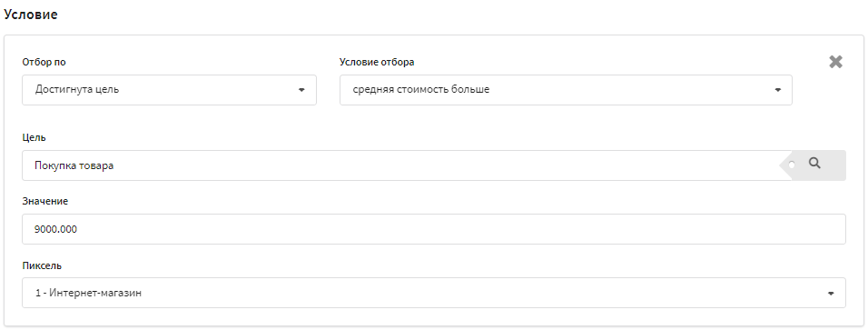The height and width of the screenshot is (330, 868).
Task: Click the 9000.000 number text
Action: pyautogui.click(x=55, y=229)
